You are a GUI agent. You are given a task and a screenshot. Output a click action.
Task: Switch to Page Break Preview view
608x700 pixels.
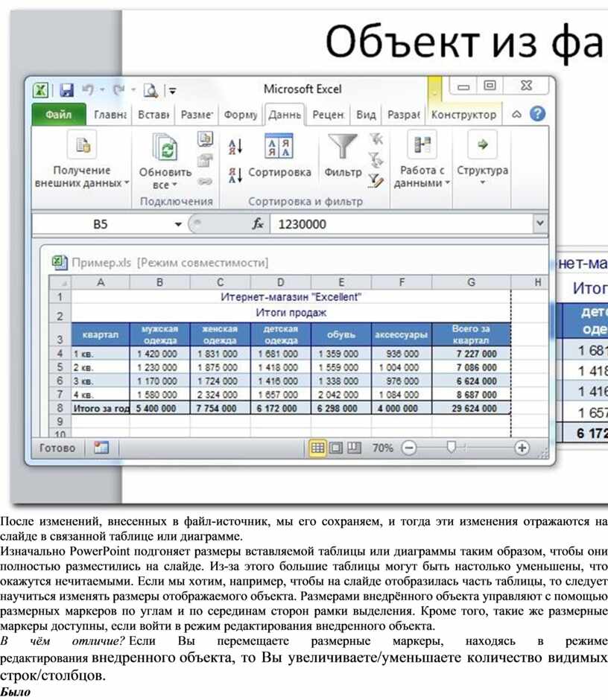pos(354,448)
